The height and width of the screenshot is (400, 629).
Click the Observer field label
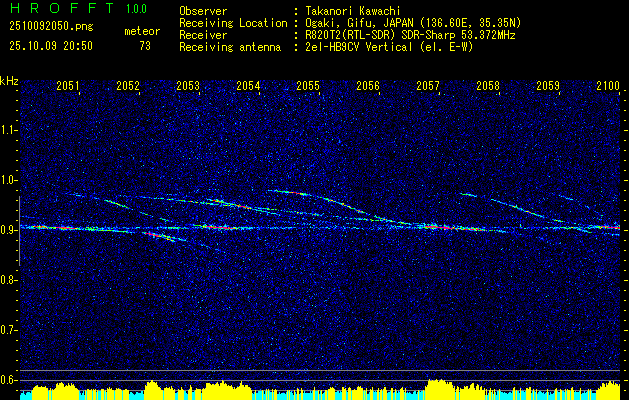[203, 11]
